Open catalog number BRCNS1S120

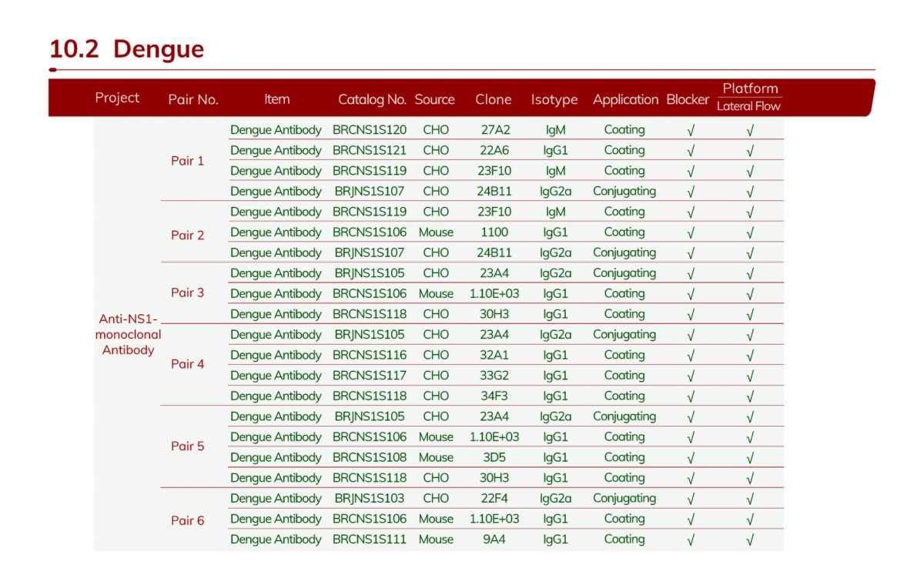[372, 129]
